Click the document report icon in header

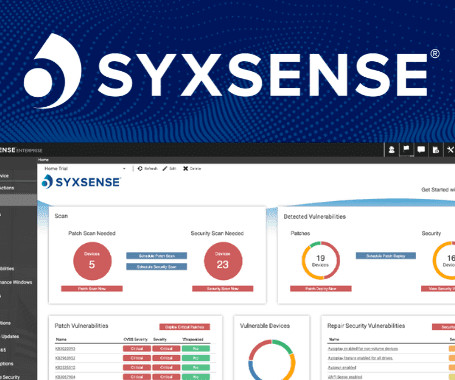(436, 150)
